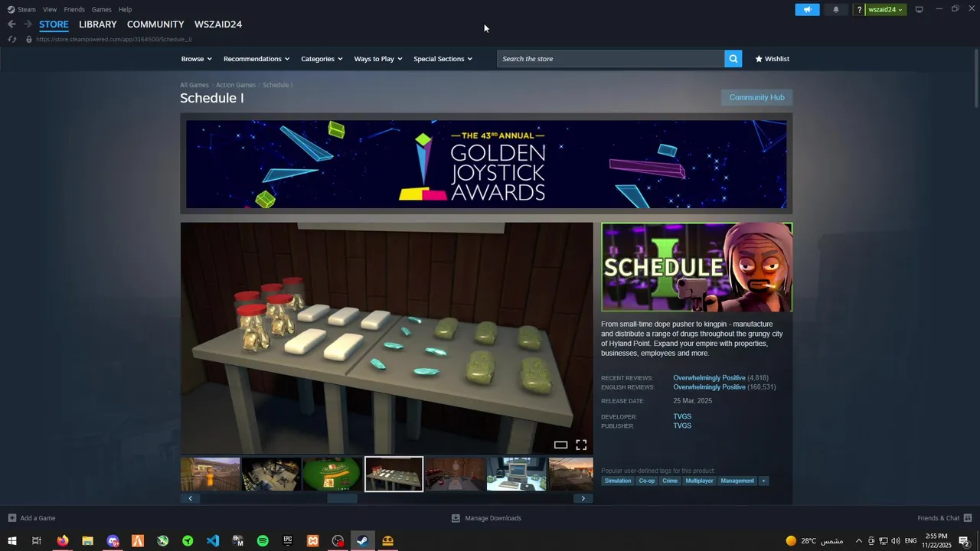This screenshot has width=980, height=551.
Task: Focus the Search the store field
Action: coord(611,59)
